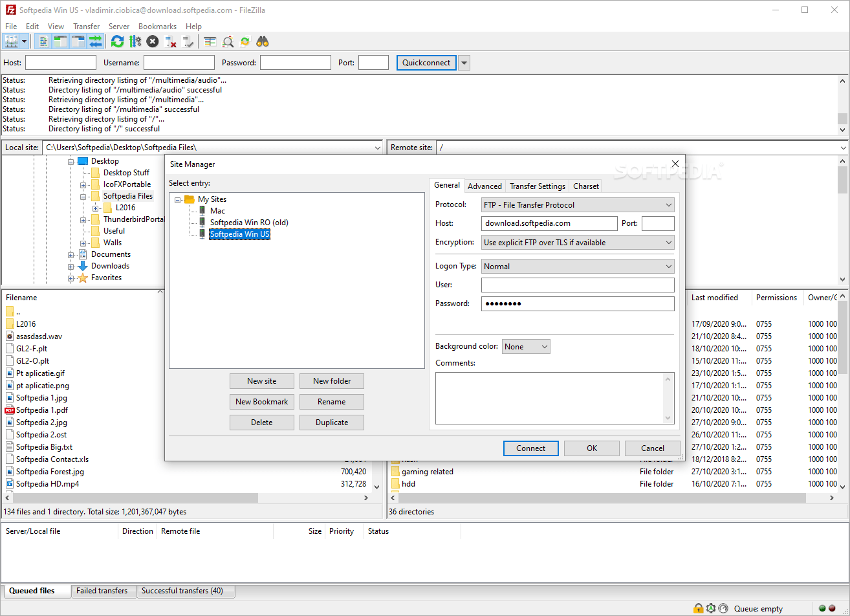The width and height of the screenshot is (850, 616).
Task: Click the New Bookmark button
Action: pyautogui.click(x=262, y=402)
